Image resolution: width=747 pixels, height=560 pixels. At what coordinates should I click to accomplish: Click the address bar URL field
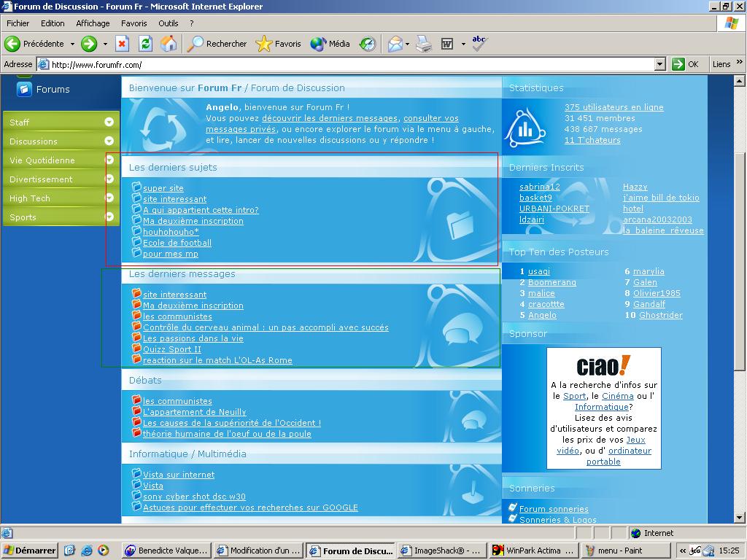[350, 64]
